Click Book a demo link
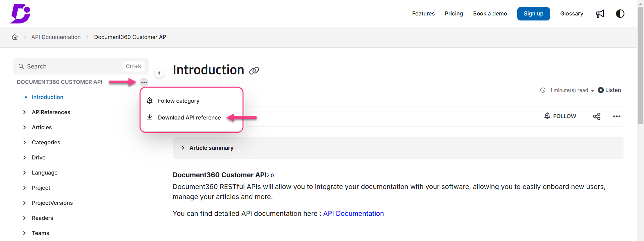644x241 pixels. pos(490,14)
